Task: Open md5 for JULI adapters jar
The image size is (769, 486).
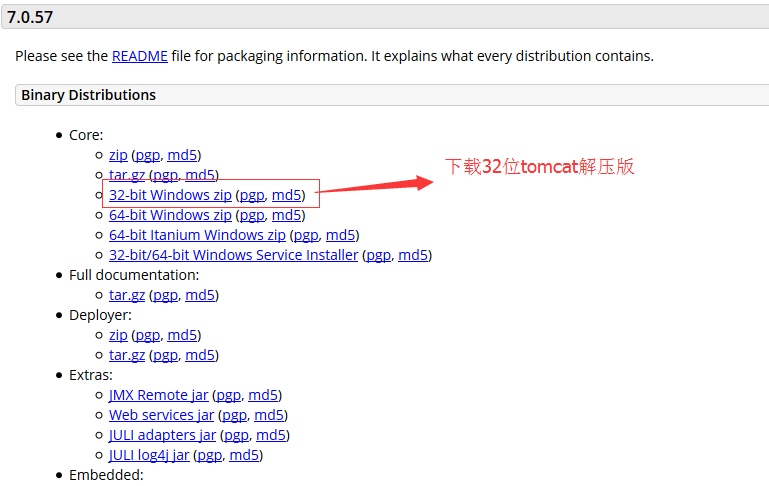Action: [271, 435]
